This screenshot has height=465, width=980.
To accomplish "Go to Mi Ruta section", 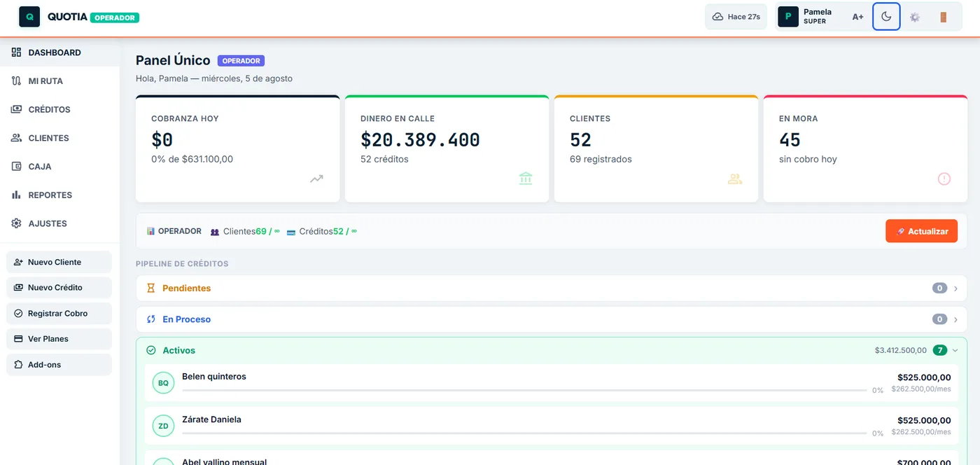I will click(59, 81).
